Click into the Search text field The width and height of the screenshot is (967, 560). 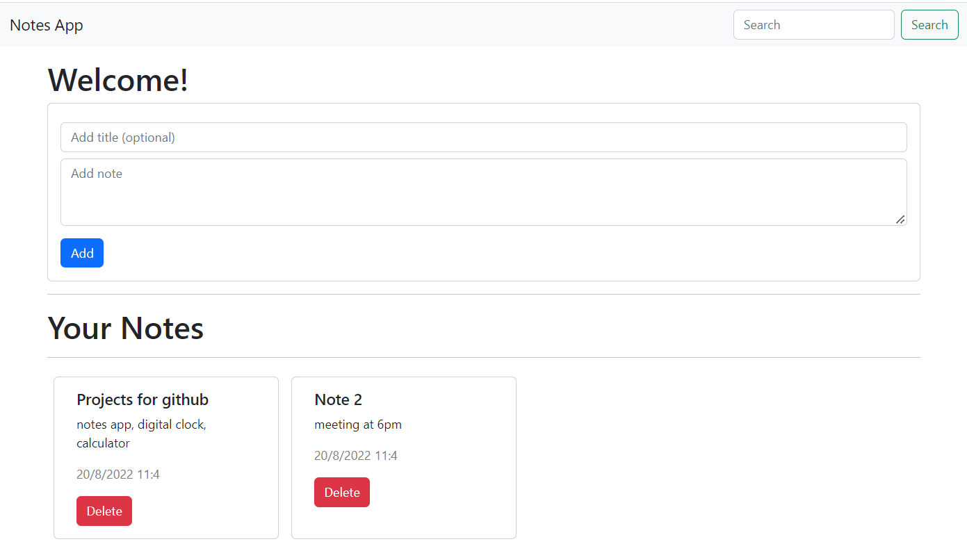(813, 24)
